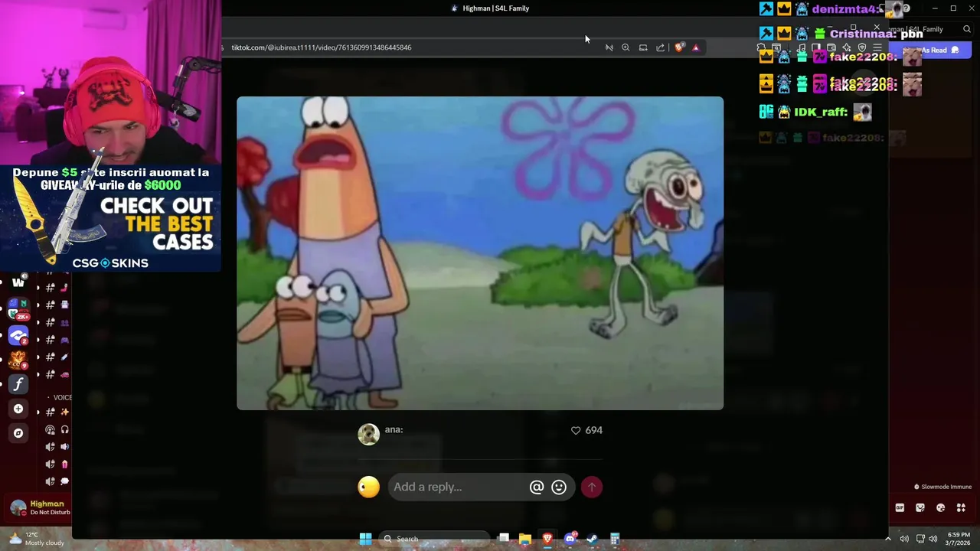Image resolution: width=980 pixels, height=551 pixels.
Task: Like the comment by ana with heart icon
Action: pyautogui.click(x=576, y=431)
